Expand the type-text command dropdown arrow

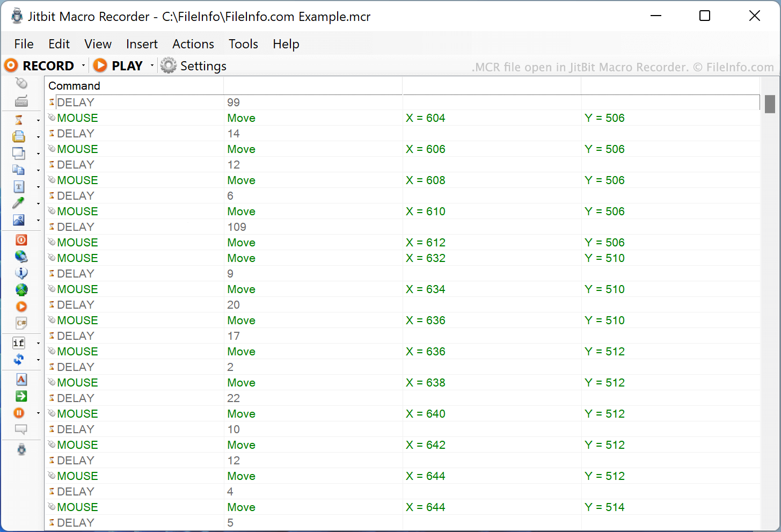[38, 187]
